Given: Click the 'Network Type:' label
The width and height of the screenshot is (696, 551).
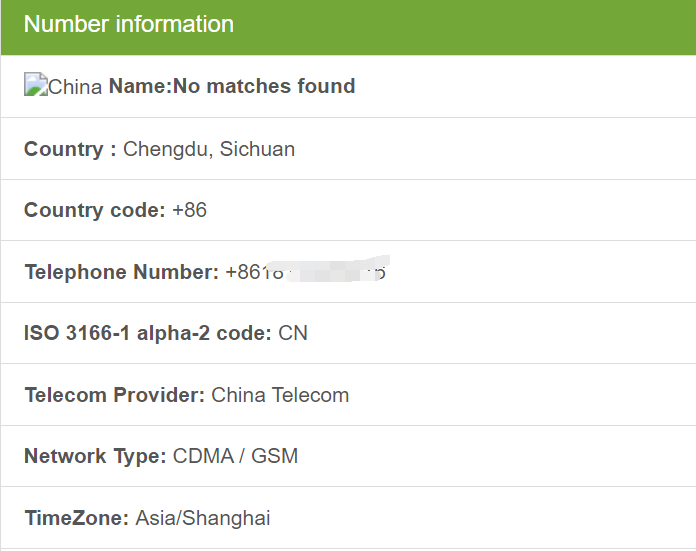Looking at the screenshot, I should tap(95, 456).
